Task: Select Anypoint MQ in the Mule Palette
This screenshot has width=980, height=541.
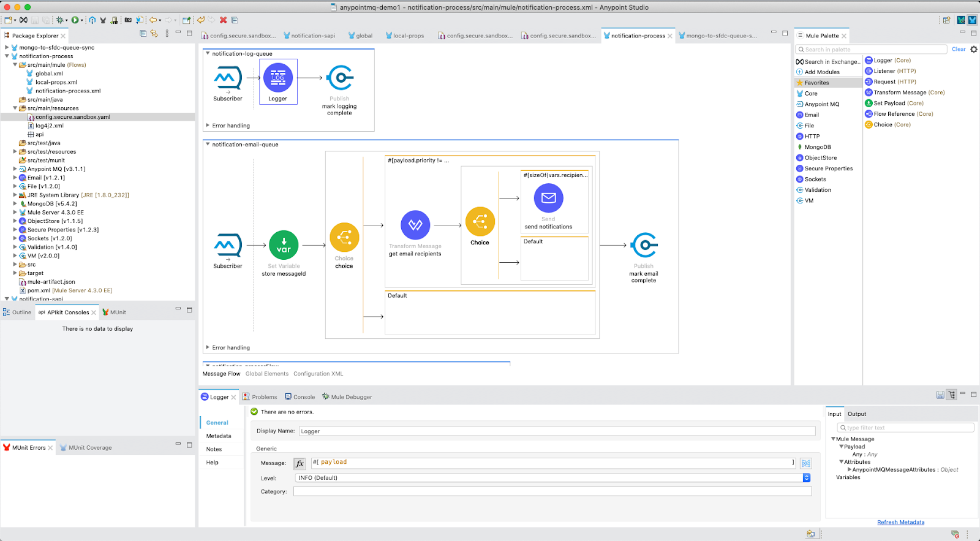Action: click(821, 104)
